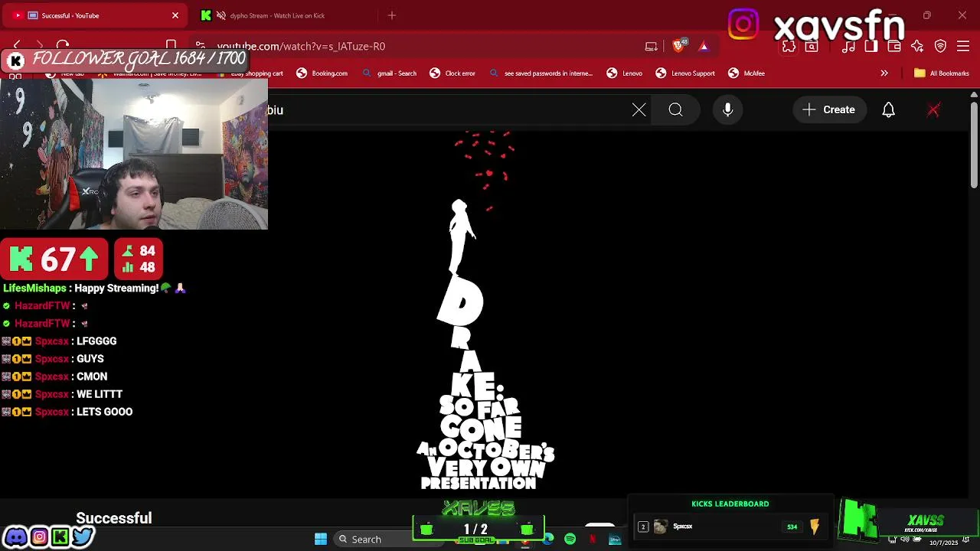The height and width of the screenshot is (551, 980).
Task: Open the Booking.com bookmark
Action: [x=322, y=73]
